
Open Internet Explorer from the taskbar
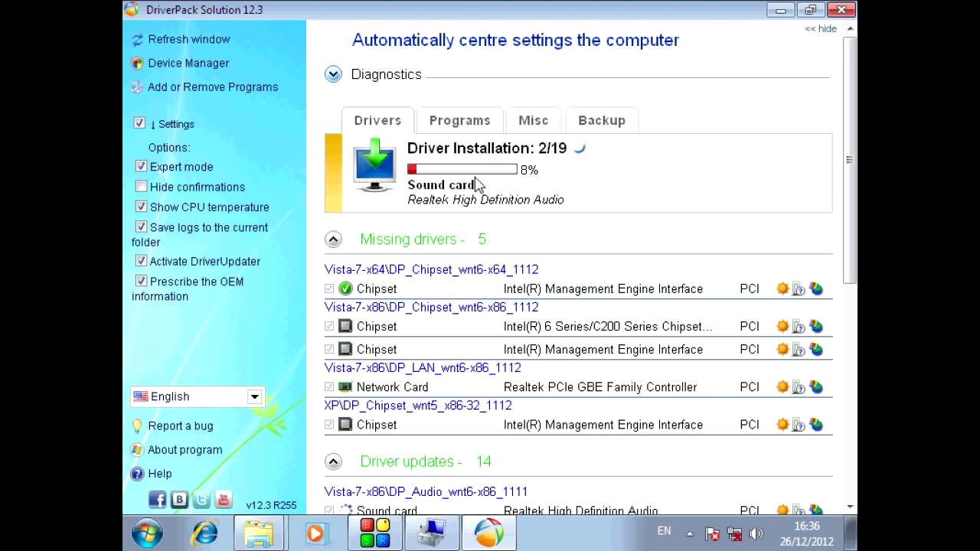coord(204,533)
